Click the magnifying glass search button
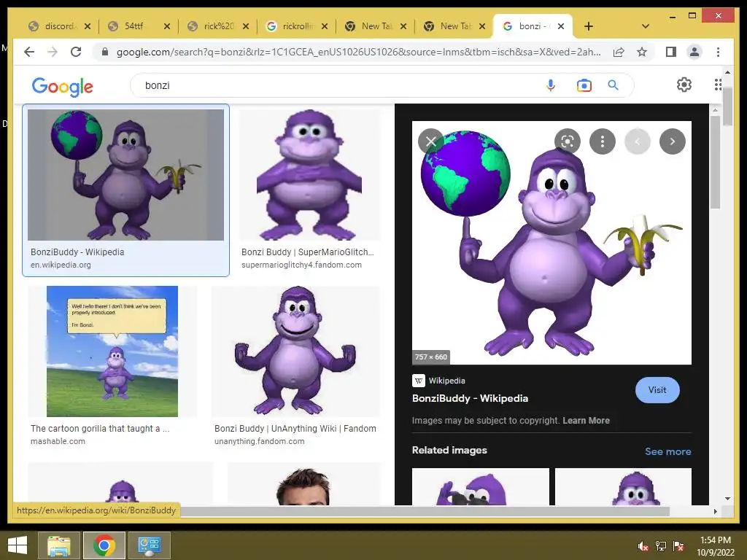 pyautogui.click(x=613, y=85)
